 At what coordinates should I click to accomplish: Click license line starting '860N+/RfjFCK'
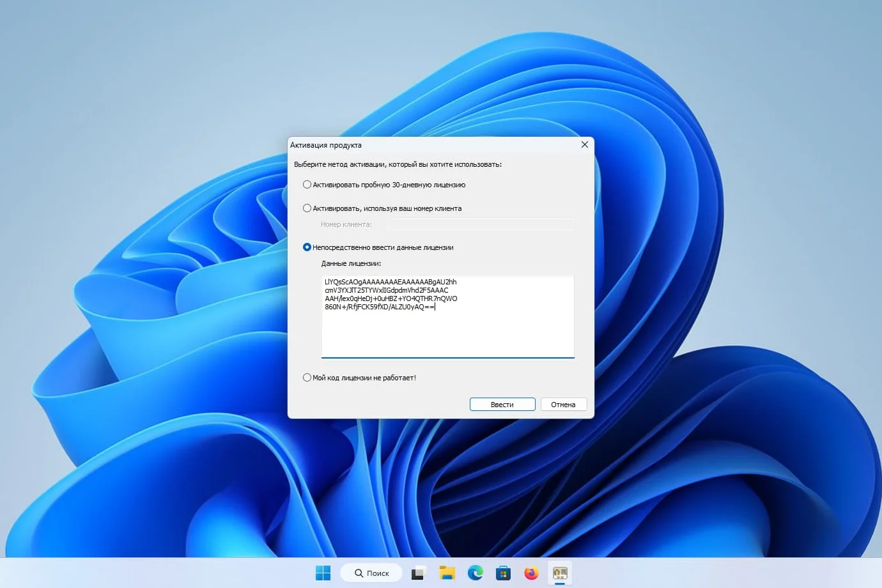coord(380,307)
